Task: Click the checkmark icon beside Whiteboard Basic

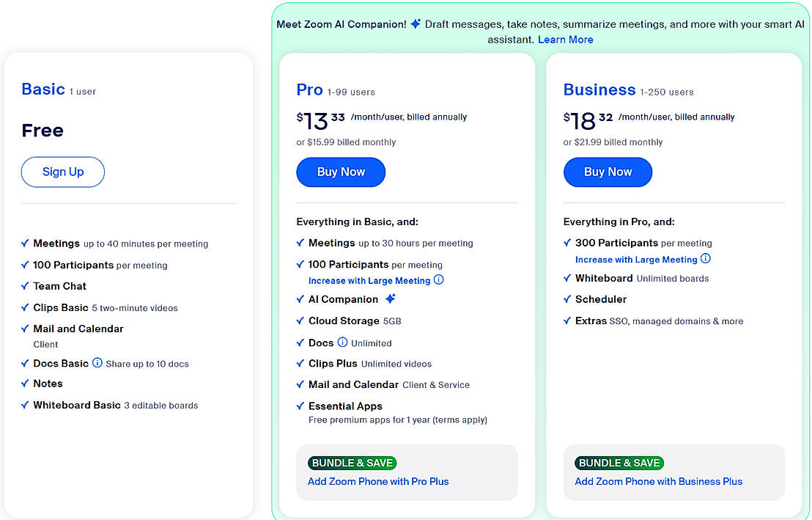Action: (x=26, y=405)
